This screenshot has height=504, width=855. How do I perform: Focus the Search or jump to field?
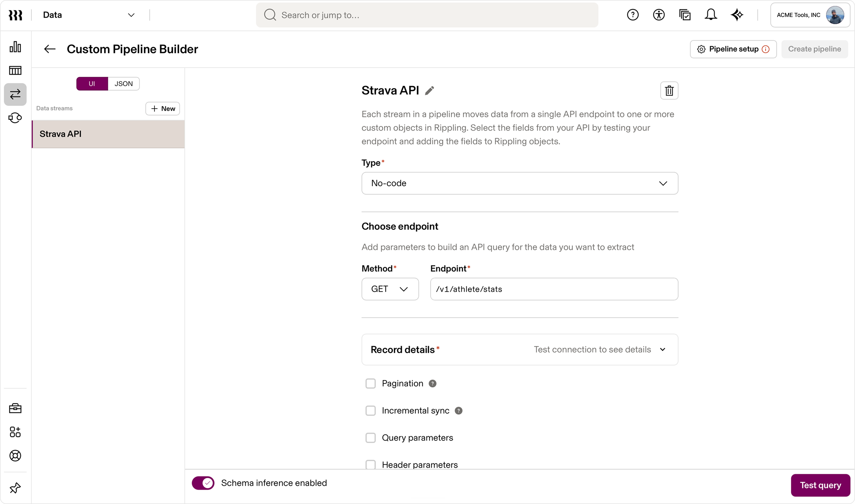[427, 15]
